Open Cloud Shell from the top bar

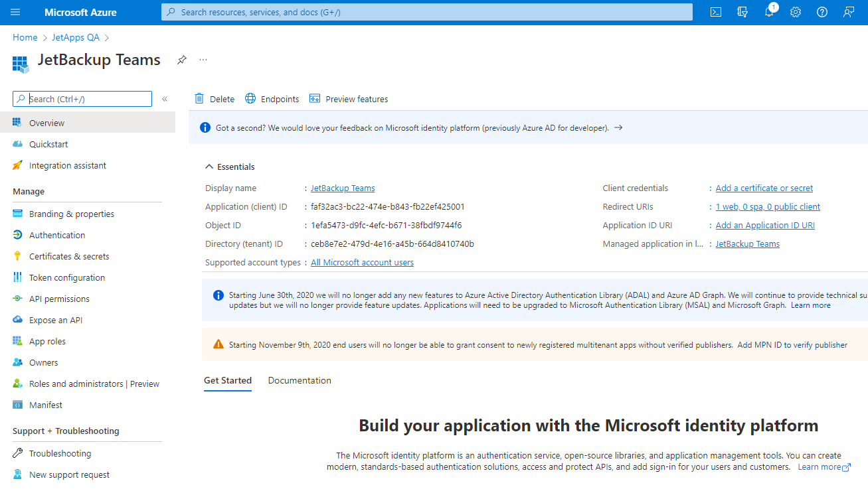coord(716,12)
